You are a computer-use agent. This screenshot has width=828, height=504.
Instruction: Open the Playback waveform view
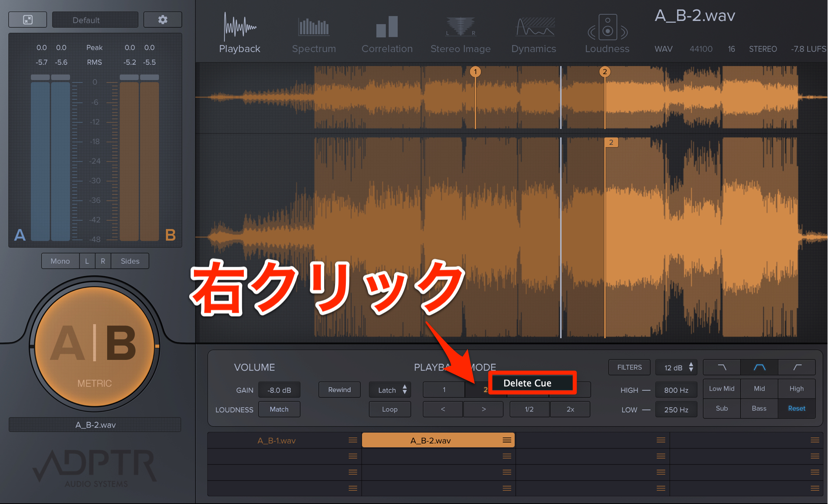240,34
